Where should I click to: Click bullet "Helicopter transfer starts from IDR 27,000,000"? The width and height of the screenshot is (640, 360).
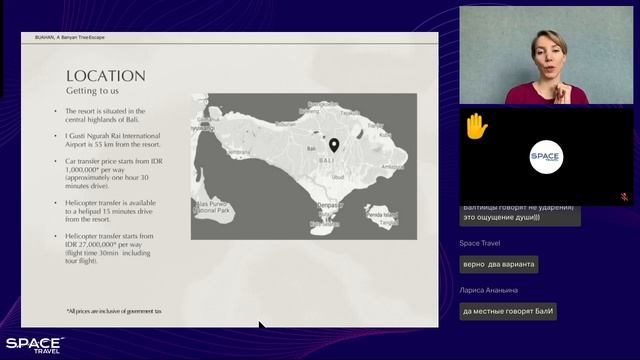click(109, 249)
